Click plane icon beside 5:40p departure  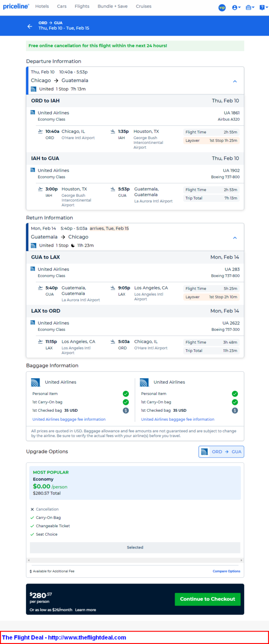40,288
